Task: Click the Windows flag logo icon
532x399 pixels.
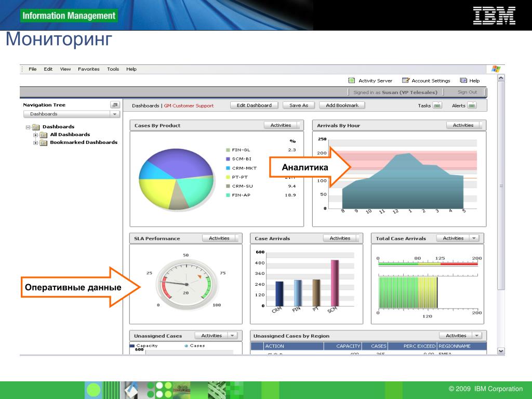Action: (496, 69)
